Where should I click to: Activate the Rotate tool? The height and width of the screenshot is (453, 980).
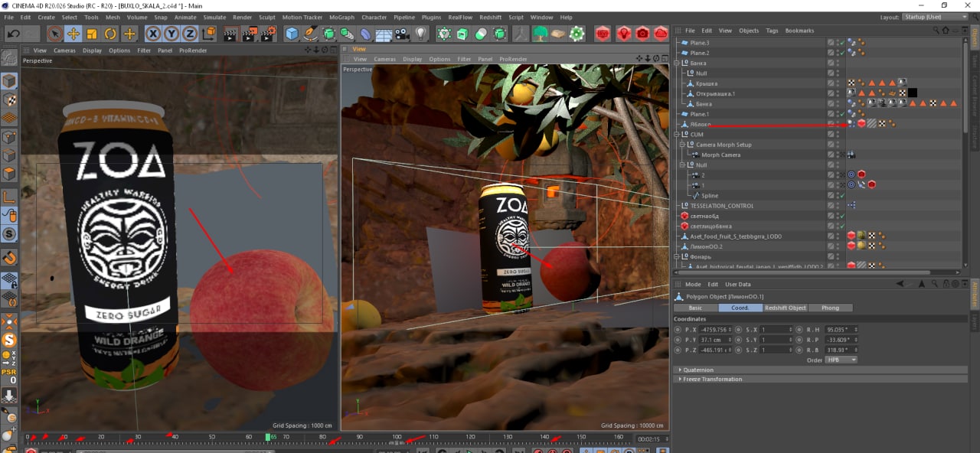(x=110, y=34)
